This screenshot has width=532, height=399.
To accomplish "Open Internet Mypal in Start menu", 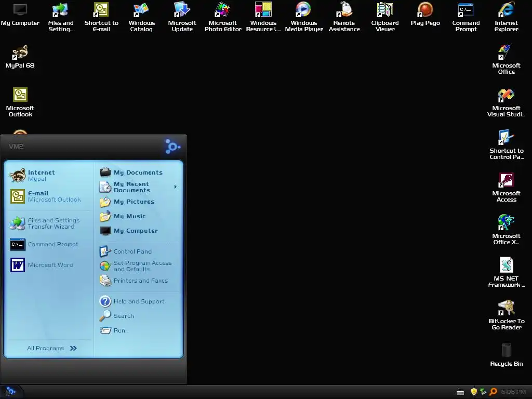I will coord(49,176).
